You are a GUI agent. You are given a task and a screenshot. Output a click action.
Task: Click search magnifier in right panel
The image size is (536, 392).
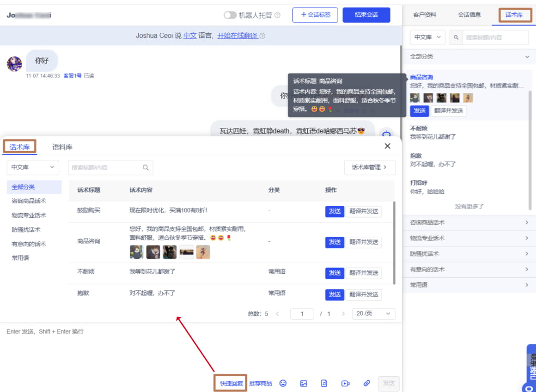(x=456, y=37)
